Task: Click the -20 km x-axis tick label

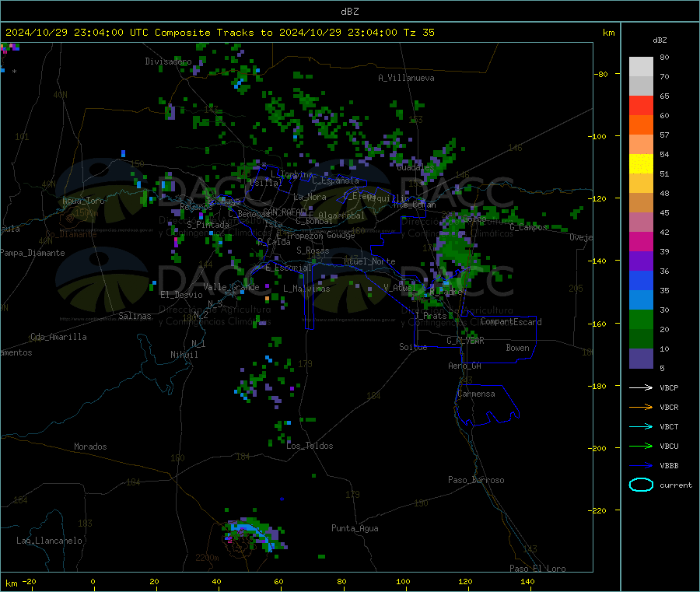Action: [x=29, y=581]
